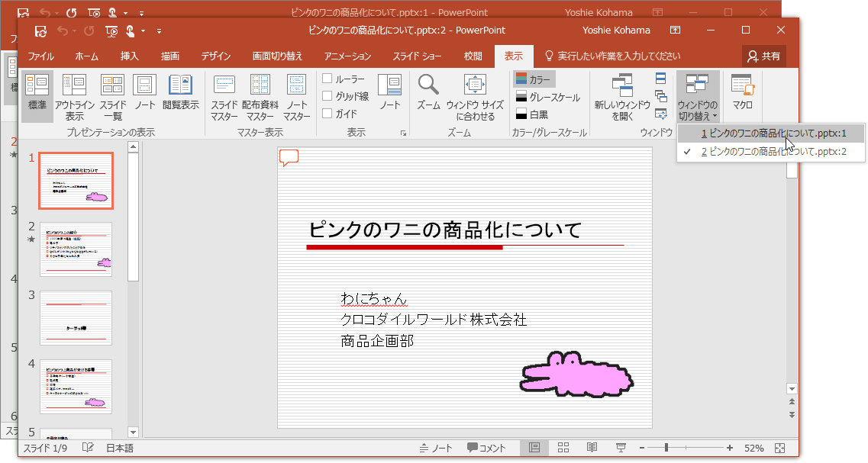Click the zoom slider in status bar
This screenshot has width=868, height=463.
point(667,448)
